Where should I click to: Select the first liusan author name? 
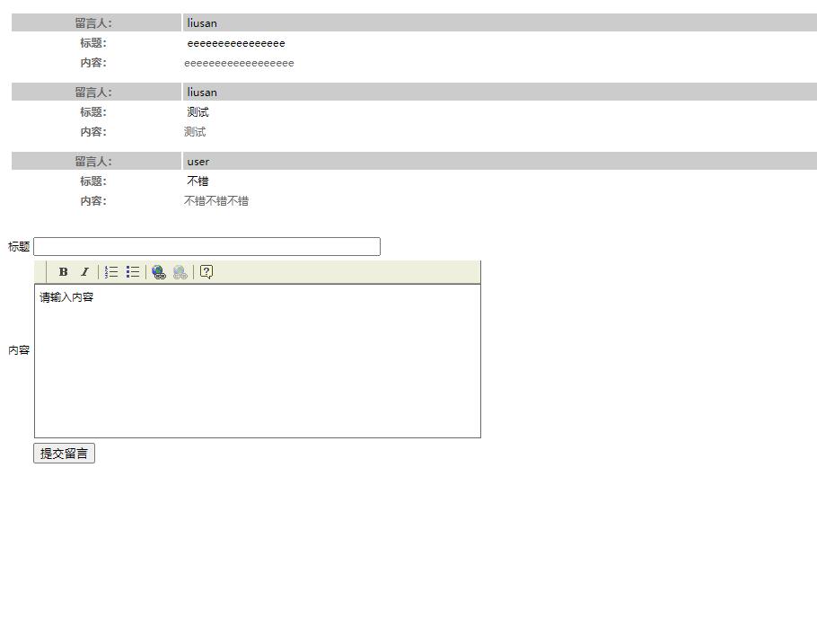click(x=202, y=23)
